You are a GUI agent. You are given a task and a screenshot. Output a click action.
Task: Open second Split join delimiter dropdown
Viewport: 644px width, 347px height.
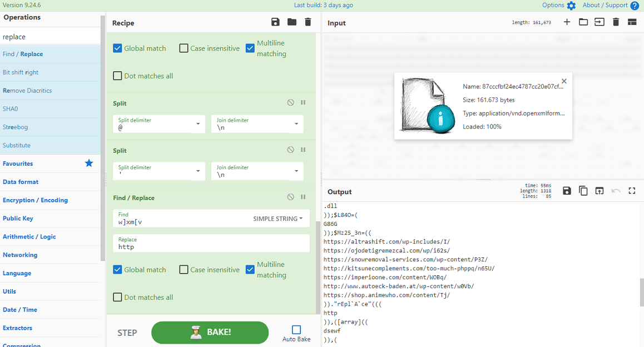(296, 171)
